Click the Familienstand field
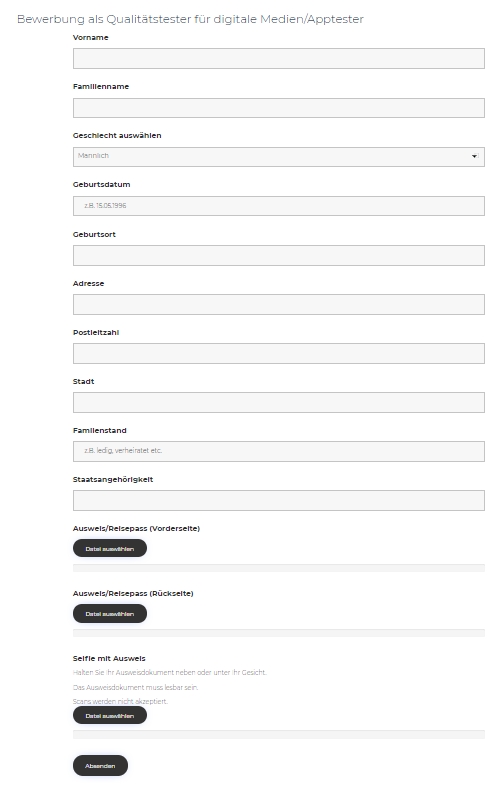 point(279,451)
